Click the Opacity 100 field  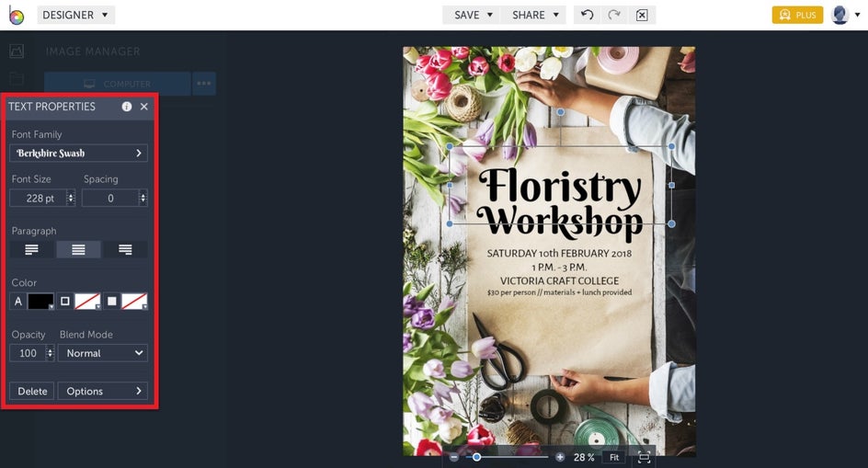pos(28,353)
